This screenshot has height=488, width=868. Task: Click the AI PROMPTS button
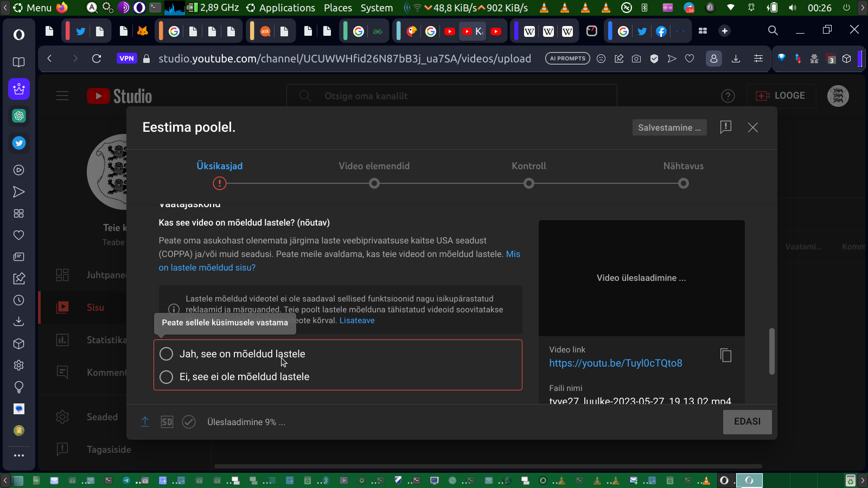coord(567,59)
